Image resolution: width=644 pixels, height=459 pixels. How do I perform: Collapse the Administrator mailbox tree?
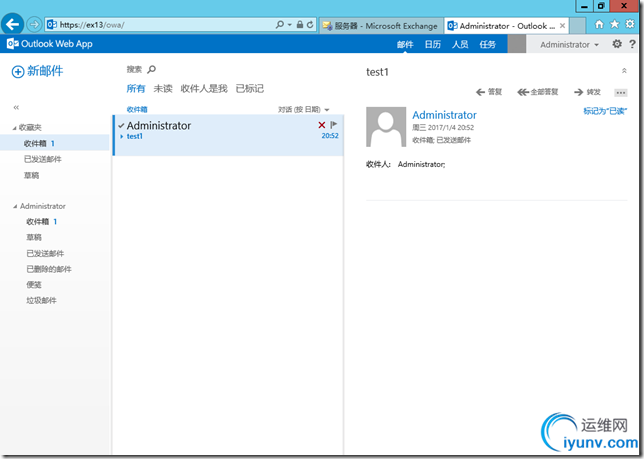tap(15, 206)
